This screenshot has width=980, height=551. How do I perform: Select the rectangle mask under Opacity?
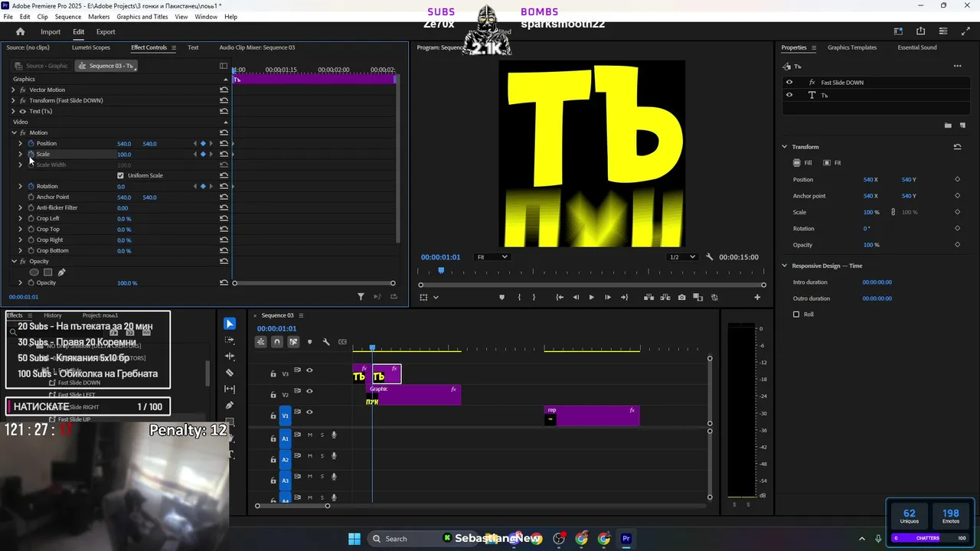(47, 272)
